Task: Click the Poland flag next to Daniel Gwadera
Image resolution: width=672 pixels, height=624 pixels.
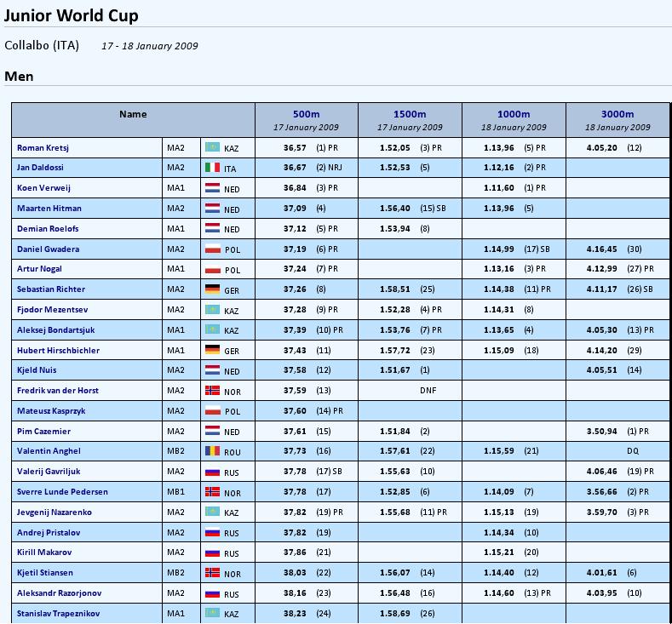Action: pyautogui.click(x=213, y=249)
